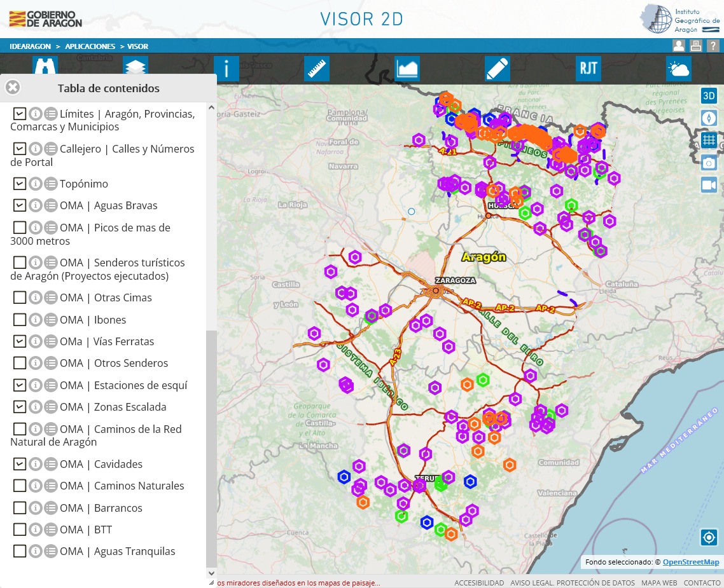Show info for OMA Cavidades layer
724x588 pixels.
click(x=36, y=464)
